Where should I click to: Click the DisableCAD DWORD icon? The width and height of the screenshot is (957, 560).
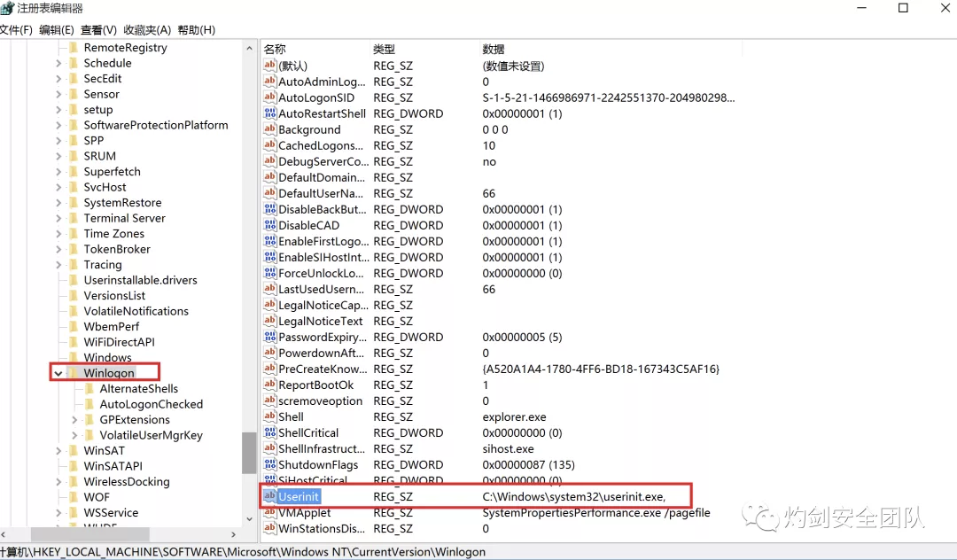(269, 224)
